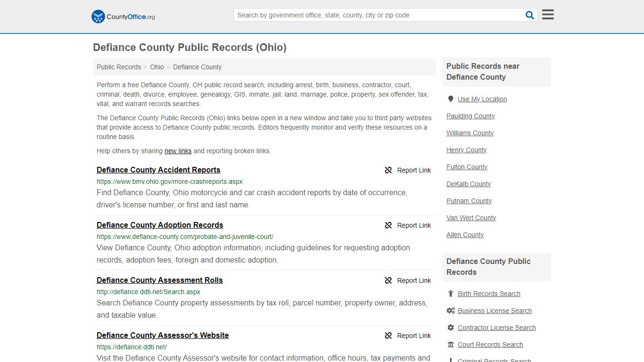
Task: Click the broken-link icon for Assessor's Website
Action: (388, 336)
